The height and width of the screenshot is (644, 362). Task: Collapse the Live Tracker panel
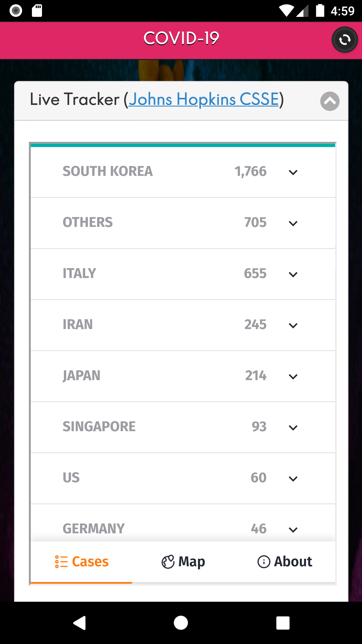[x=330, y=101]
